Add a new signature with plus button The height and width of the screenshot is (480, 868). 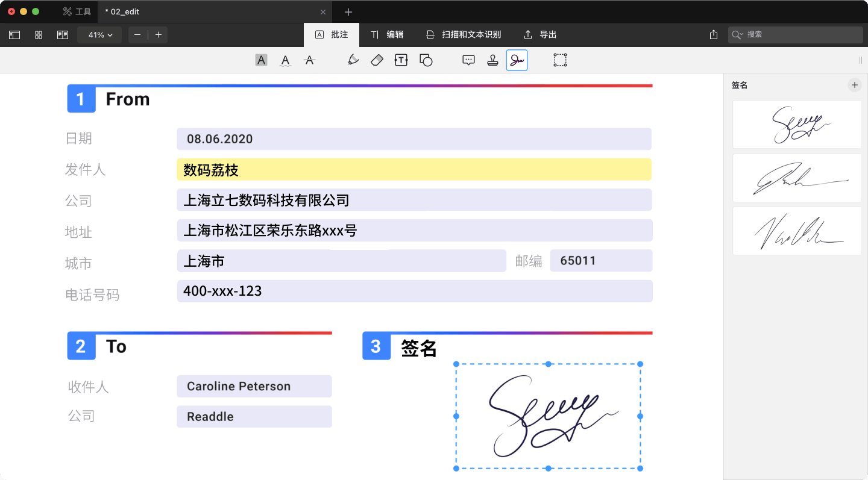pyautogui.click(x=854, y=85)
